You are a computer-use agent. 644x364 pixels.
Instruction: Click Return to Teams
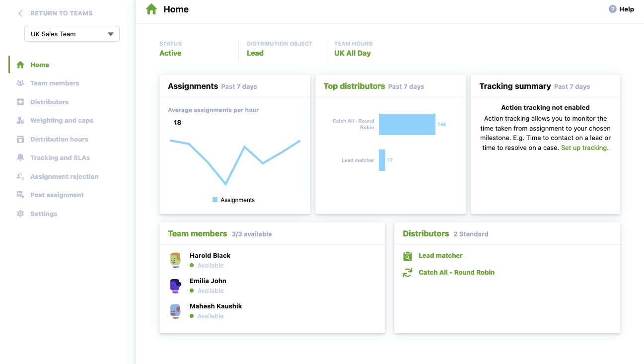tap(61, 13)
